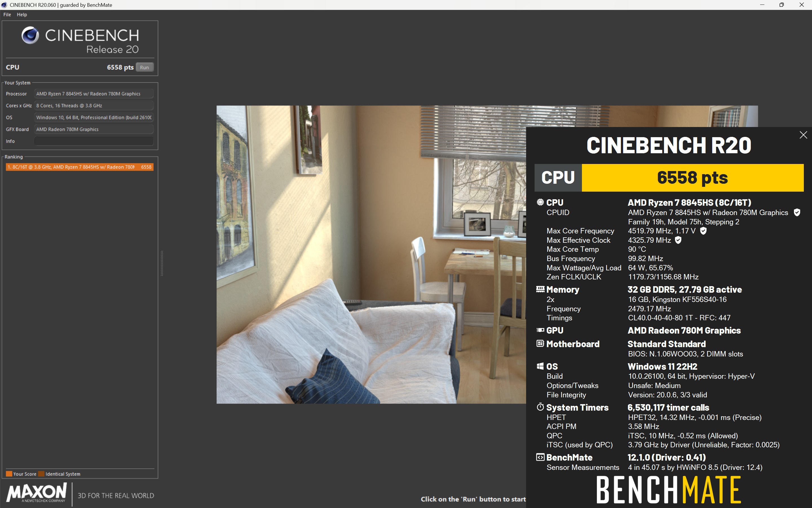Click 'Unsafe: Medium' options value
Image resolution: width=812 pixels, height=508 pixels.
coord(654,385)
